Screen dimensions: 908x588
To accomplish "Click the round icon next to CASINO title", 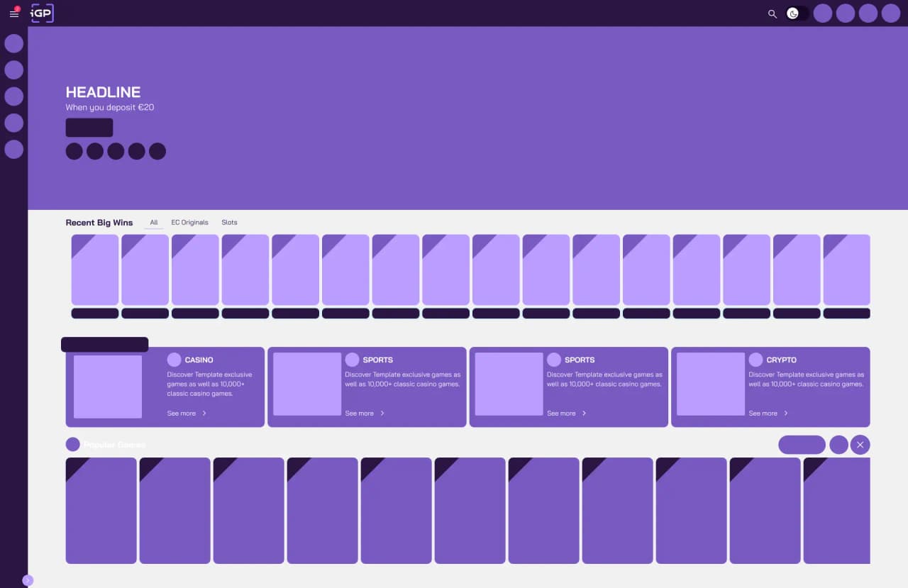I will coord(174,360).
